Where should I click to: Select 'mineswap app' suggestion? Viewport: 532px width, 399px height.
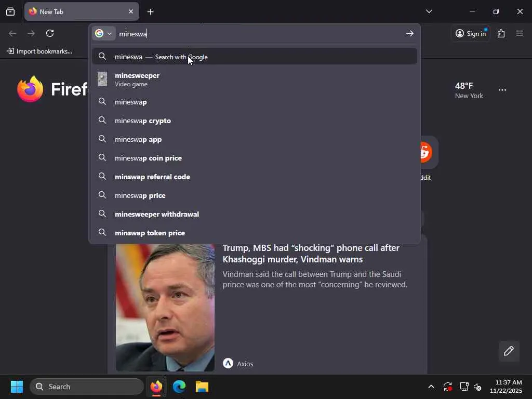255,139
